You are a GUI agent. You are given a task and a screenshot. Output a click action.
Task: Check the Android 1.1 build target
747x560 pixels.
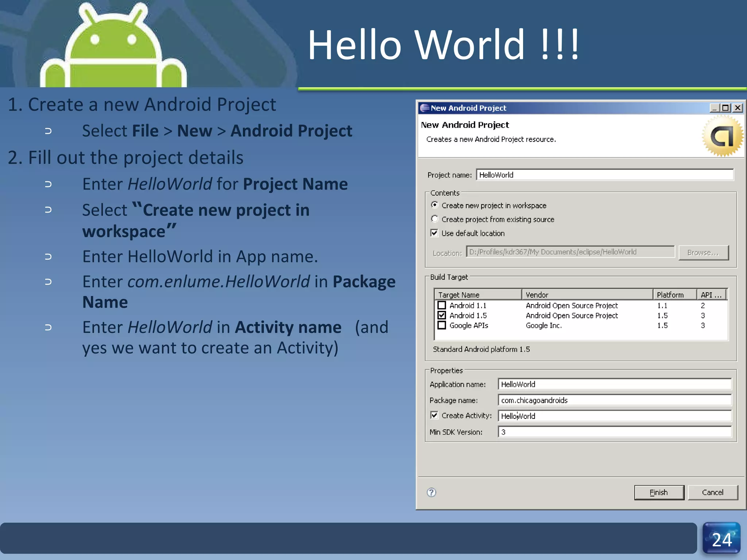442,305
